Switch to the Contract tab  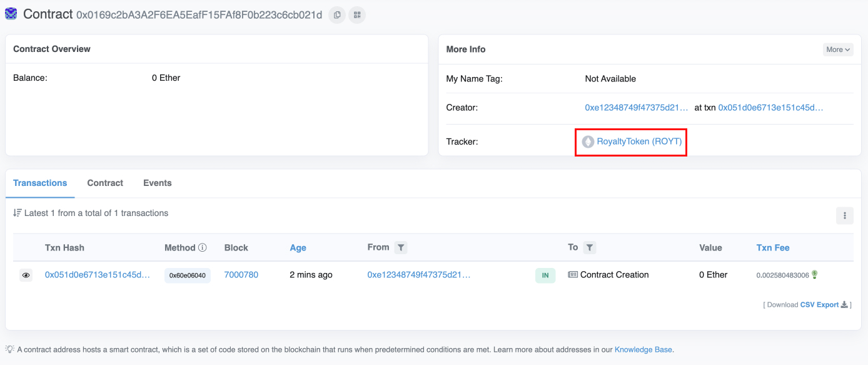click(105, 183)
